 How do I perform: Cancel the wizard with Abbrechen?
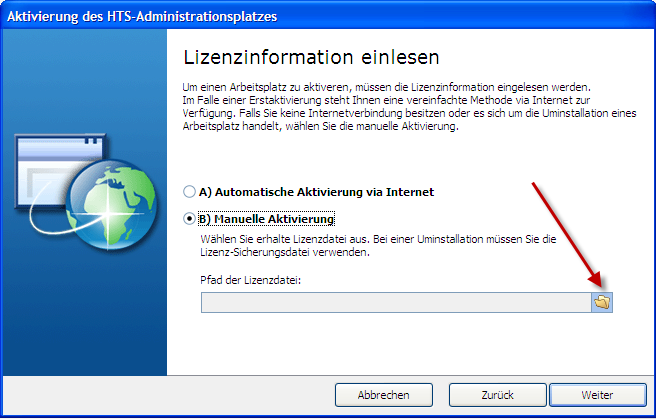384,395
